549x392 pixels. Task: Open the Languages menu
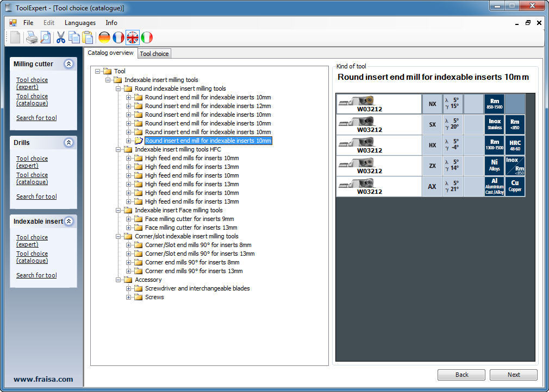tap(80, 23)
